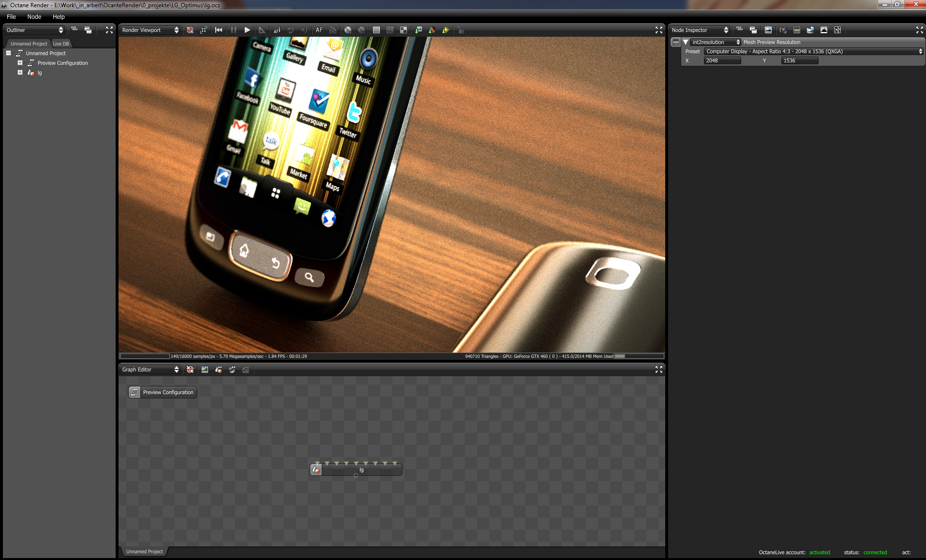926x560 pixels.
Task: Collapse the Mesh Preview Resolution section triangle
Action: click(686, 42)
